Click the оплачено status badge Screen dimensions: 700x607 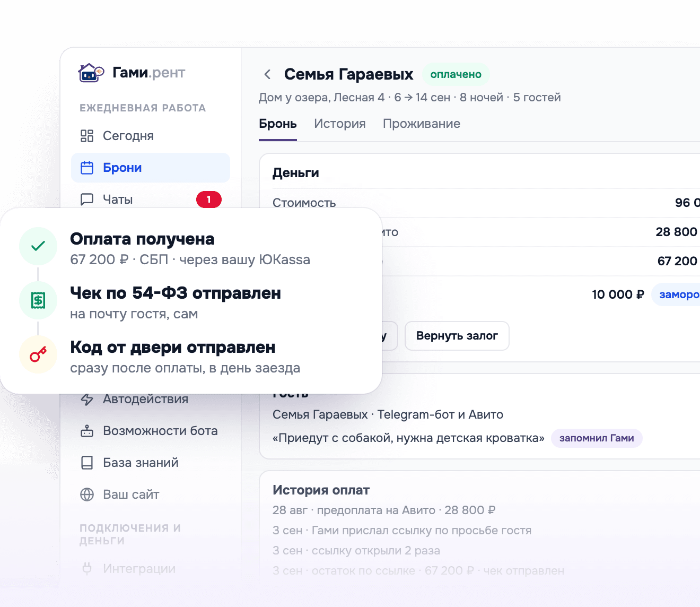456,74
